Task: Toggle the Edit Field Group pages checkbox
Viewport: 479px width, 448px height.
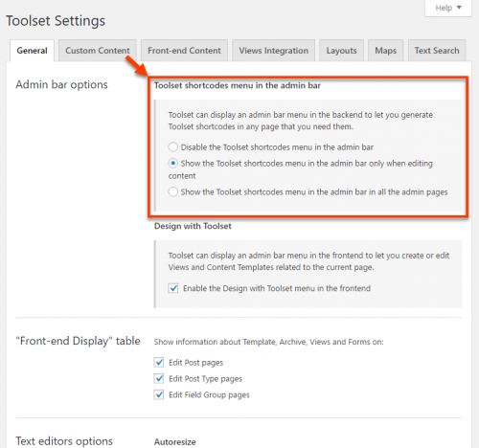Action: tap(159, 395)
